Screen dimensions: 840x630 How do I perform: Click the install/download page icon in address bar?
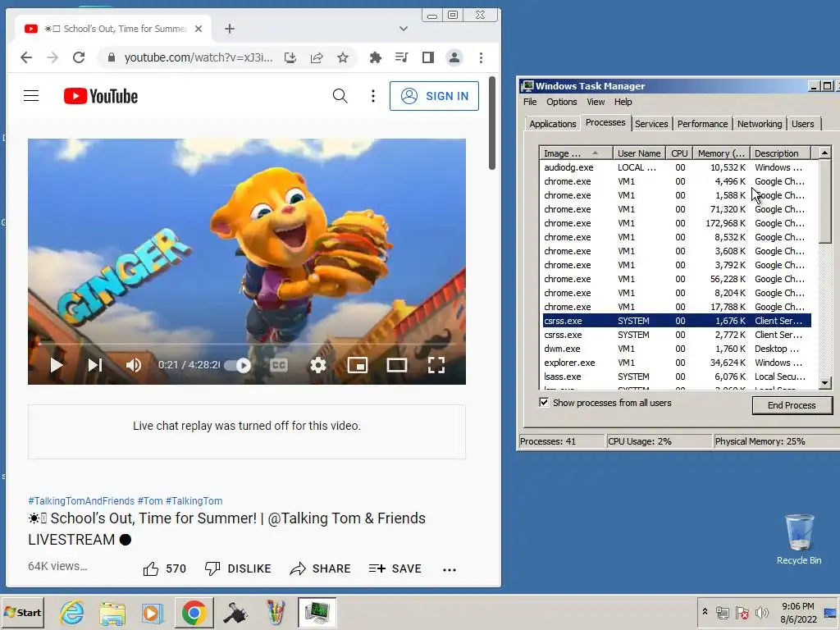pos(290,57)
